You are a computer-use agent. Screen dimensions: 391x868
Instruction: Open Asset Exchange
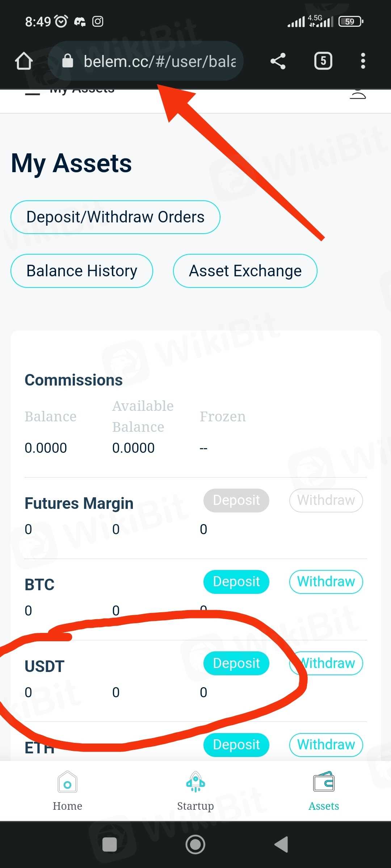[245, 271]
